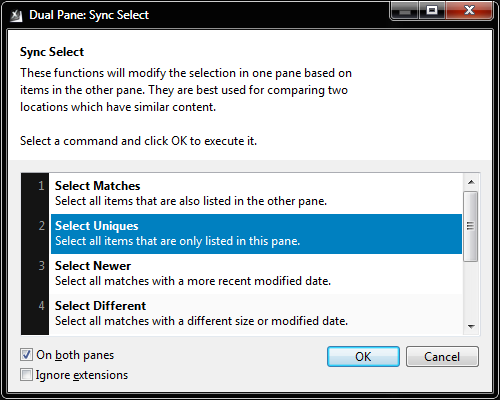Confirm the selection with OK
The image size is (500, 400).
click(363, 357)
